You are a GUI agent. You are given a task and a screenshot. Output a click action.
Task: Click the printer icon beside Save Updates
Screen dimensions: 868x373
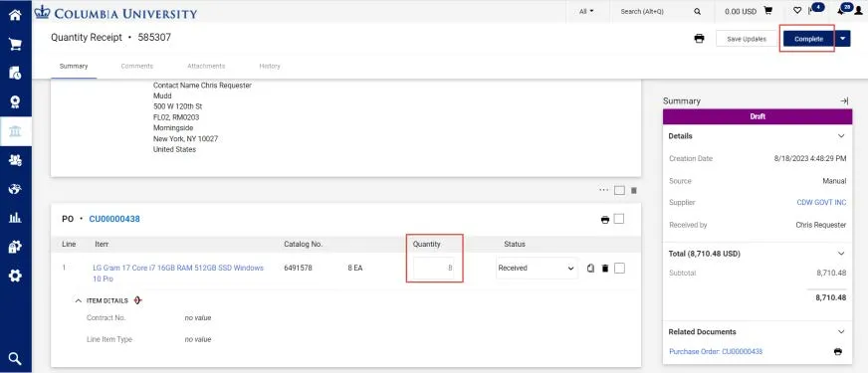tap(699, 39)
